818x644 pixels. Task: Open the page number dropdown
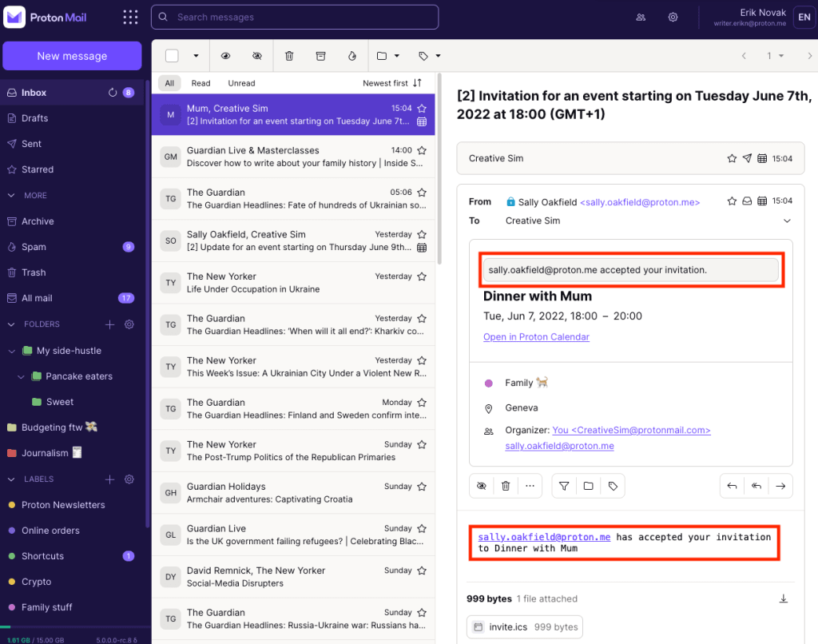point(775,56)
